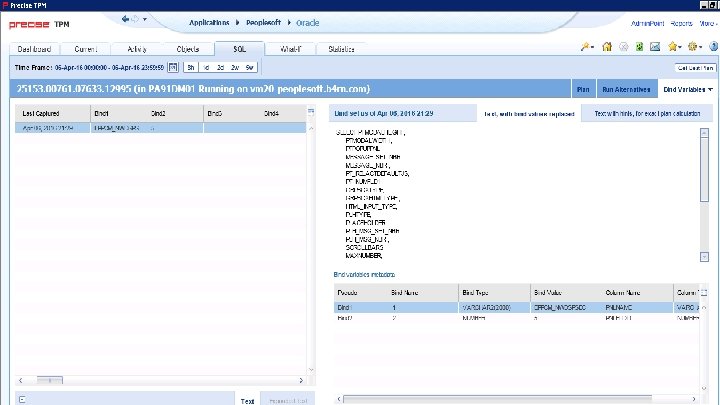Select the 5w time frame button
The image size is (720, 405).
[249, 68]
